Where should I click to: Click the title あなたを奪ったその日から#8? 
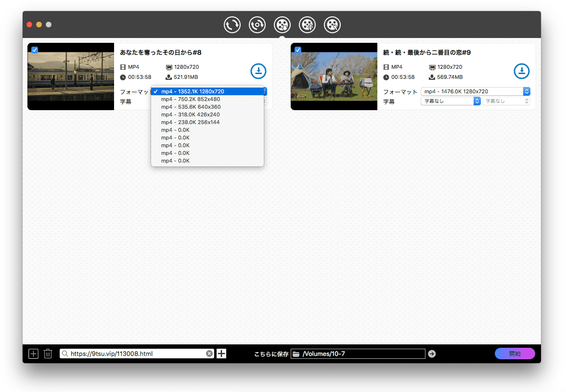161,52
